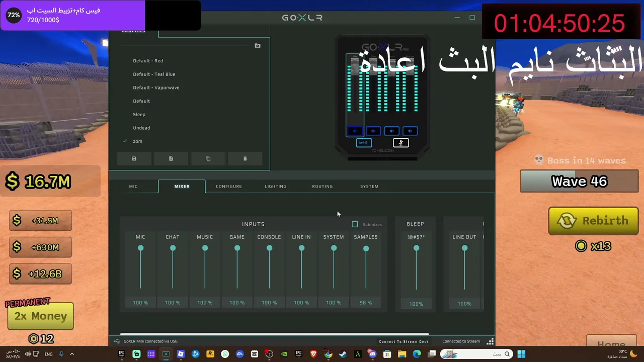This screenshot has height=362, width=644.
Task: Click the GoXLR app icon in the taskbar
Action: coord(166,354)
